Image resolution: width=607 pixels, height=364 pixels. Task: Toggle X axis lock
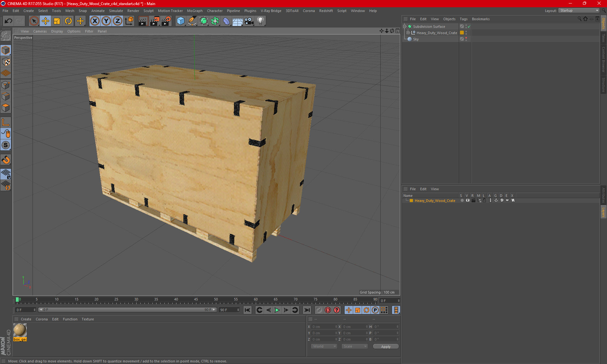95,21
